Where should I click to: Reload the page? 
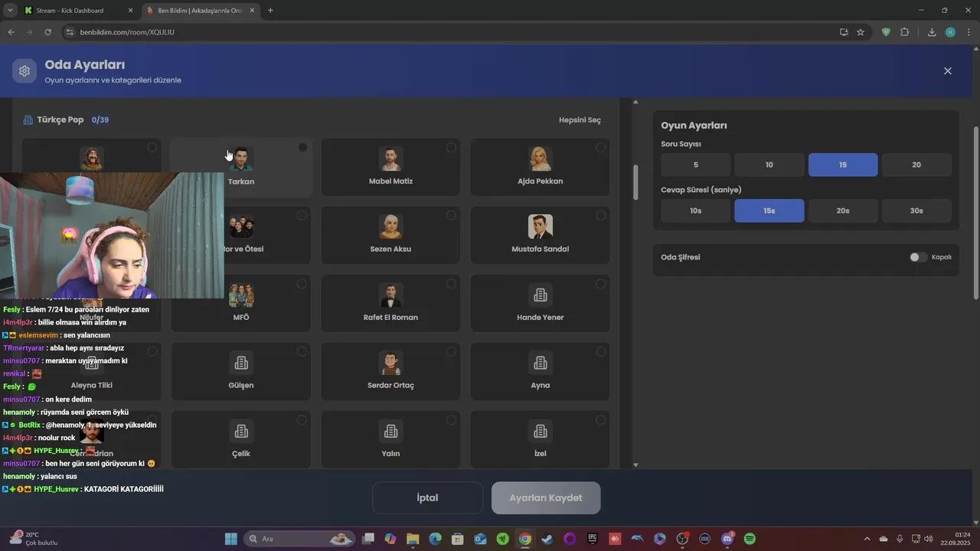pyautogui.click(x=48, y=32)
